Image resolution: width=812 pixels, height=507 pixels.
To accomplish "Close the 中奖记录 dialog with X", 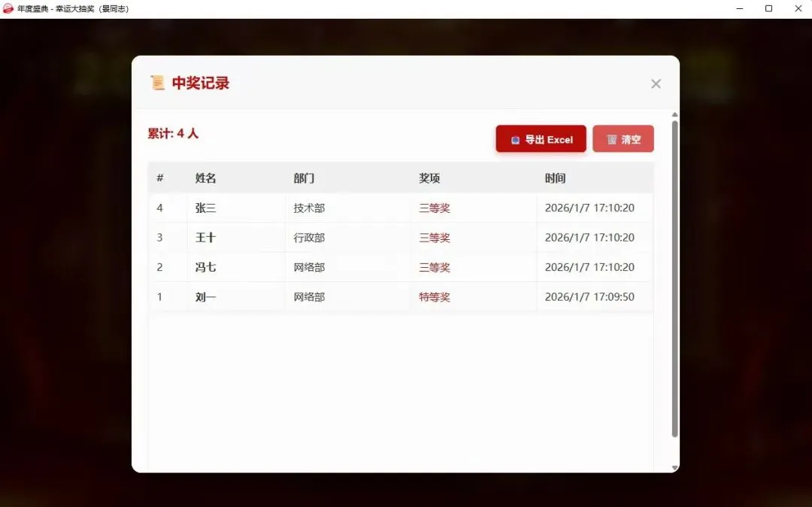I will pos(656,84).
